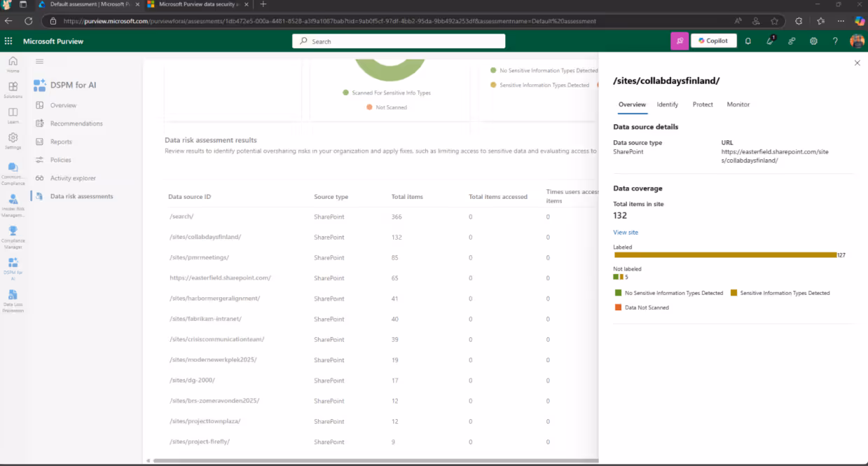Open the browser more options menu
868x466 pixels.
click(840, 21)
